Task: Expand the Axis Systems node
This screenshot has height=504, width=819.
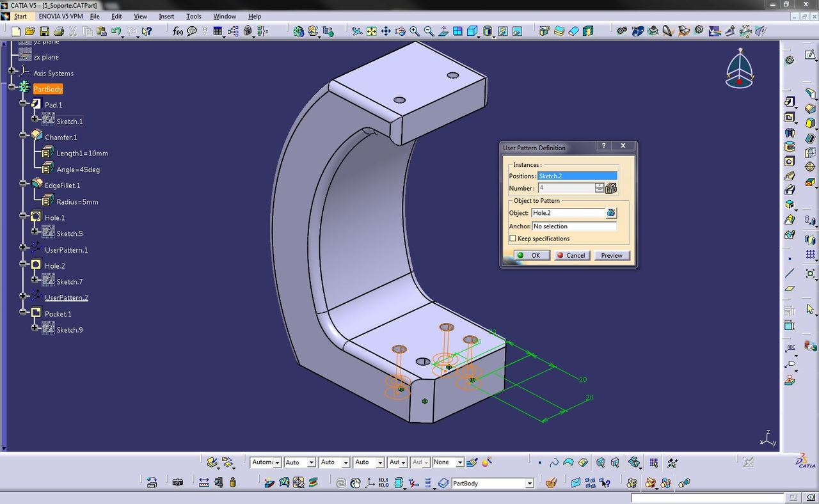Action: pyautogui.click(x=13, y=70)
